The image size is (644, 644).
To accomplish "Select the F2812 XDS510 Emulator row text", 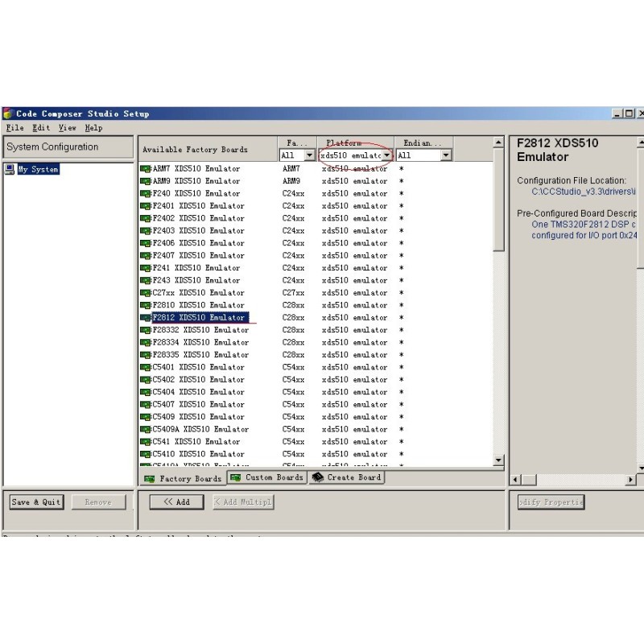I will coord(199,317).
